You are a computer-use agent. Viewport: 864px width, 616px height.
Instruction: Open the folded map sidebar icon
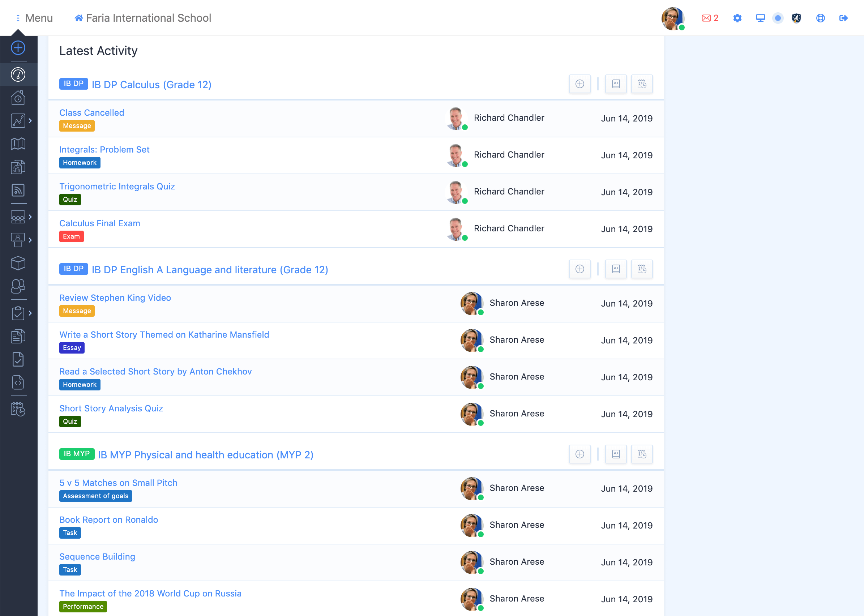coord(18,144)
